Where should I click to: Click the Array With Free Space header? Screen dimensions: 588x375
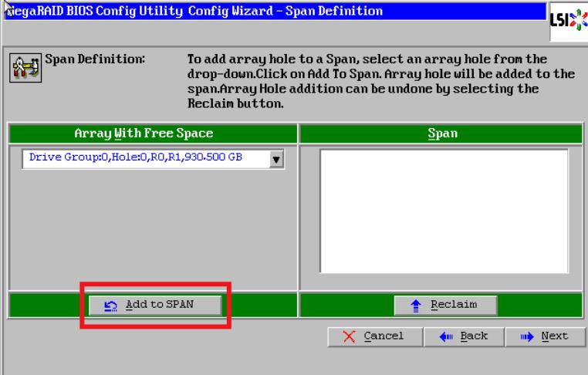pos(153,133)
